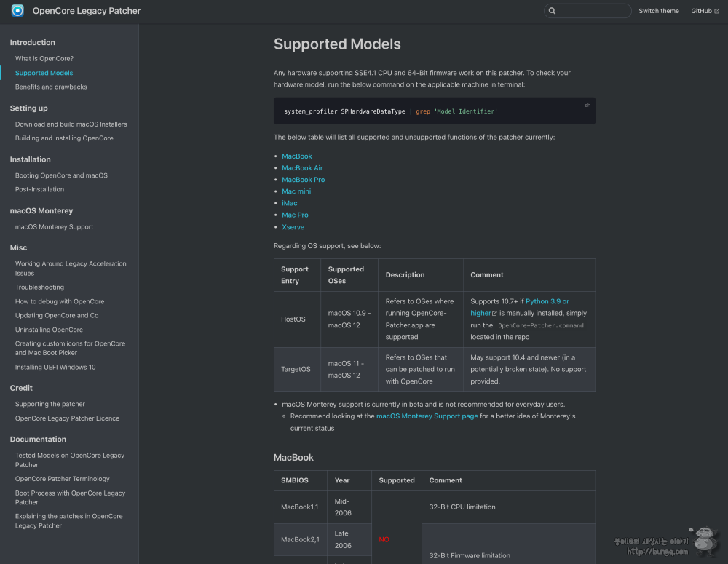Open Booting OpenCore and macOS
This screenshot has height=564, width=728.
[x=61, y=175]
